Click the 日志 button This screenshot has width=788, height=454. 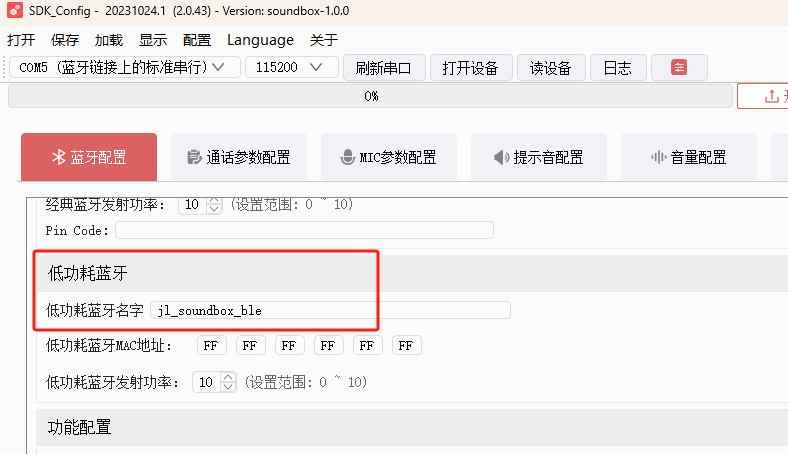point(618,67)
